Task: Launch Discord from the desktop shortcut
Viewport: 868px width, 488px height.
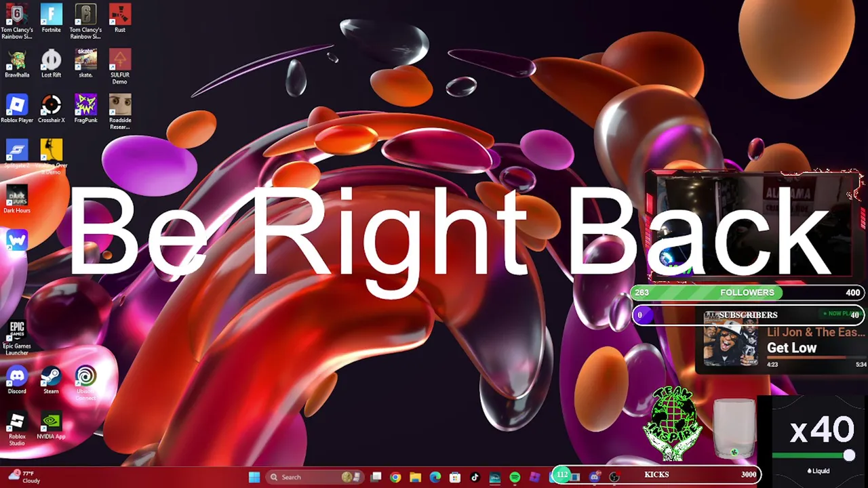Action: pos(17,380)
